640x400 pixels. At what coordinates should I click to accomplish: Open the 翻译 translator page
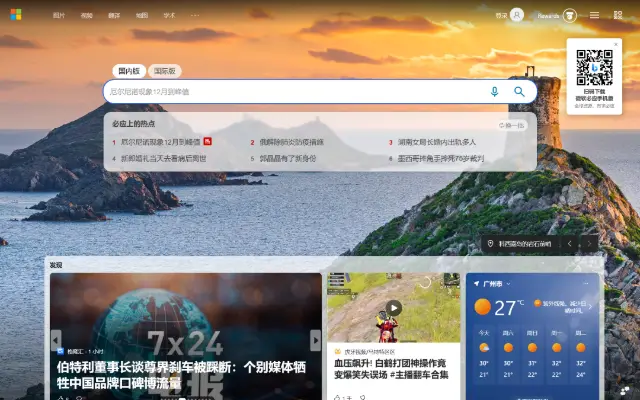click(x=114, y=16)
